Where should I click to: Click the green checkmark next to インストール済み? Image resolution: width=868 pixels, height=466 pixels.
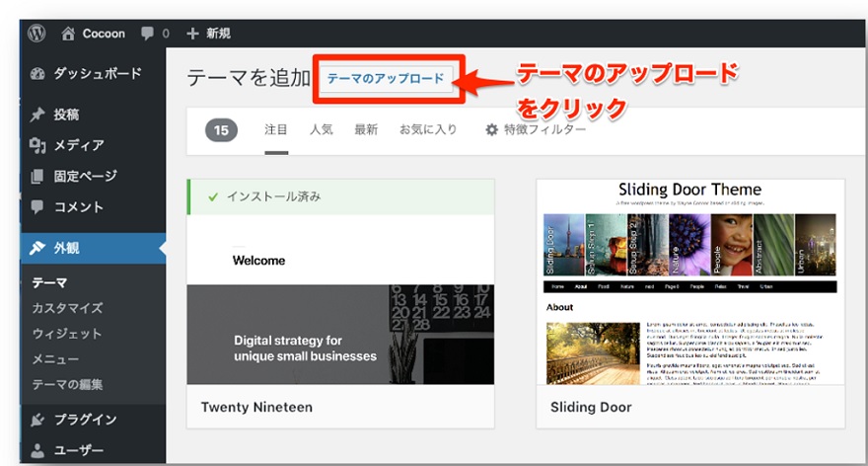point(213,196)
